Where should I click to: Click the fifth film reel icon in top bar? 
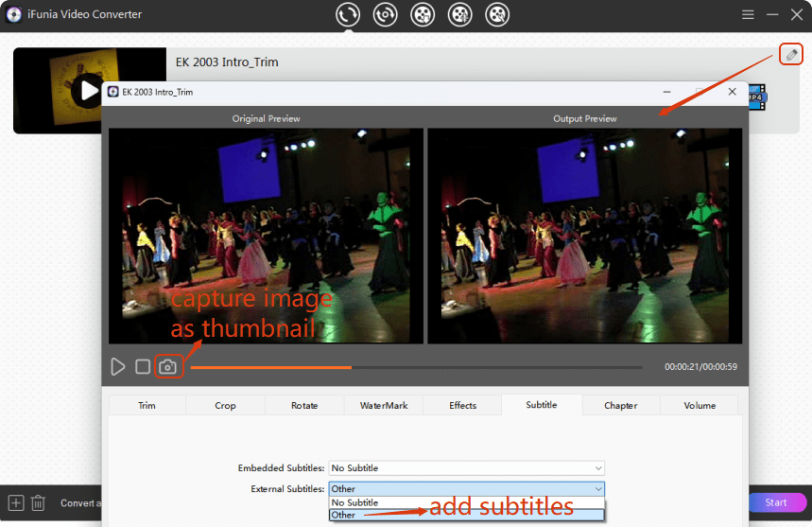(497, 14)
